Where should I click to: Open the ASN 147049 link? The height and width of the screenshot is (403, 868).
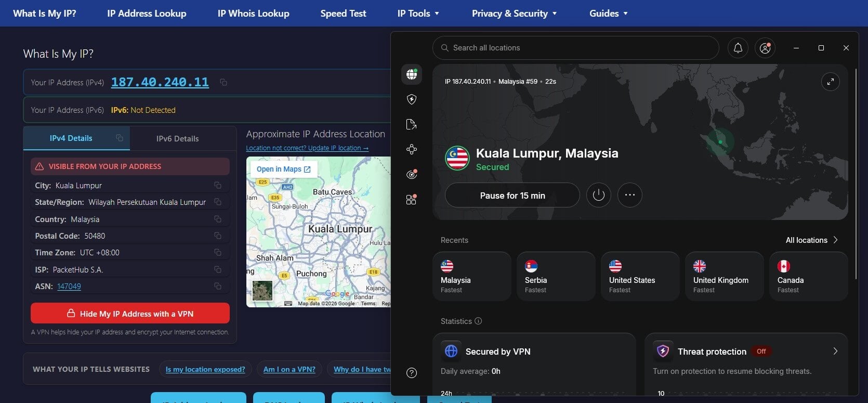(x=69, y=286)
